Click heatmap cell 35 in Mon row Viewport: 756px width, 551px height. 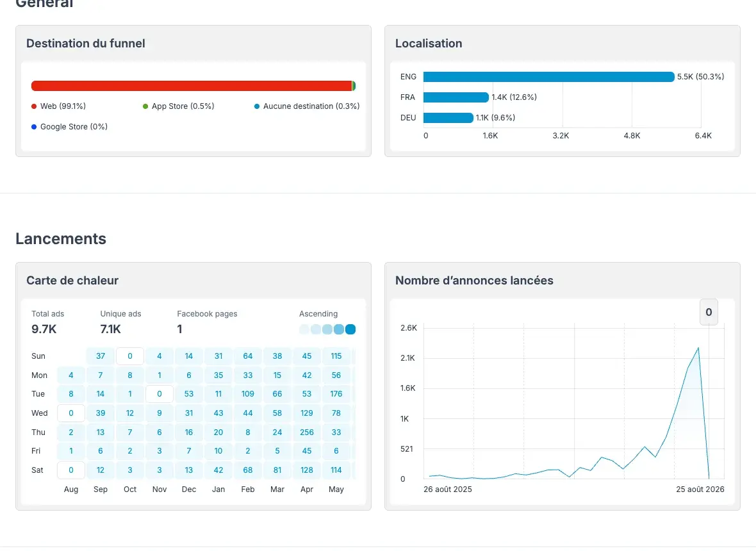(x=218, y=375)
